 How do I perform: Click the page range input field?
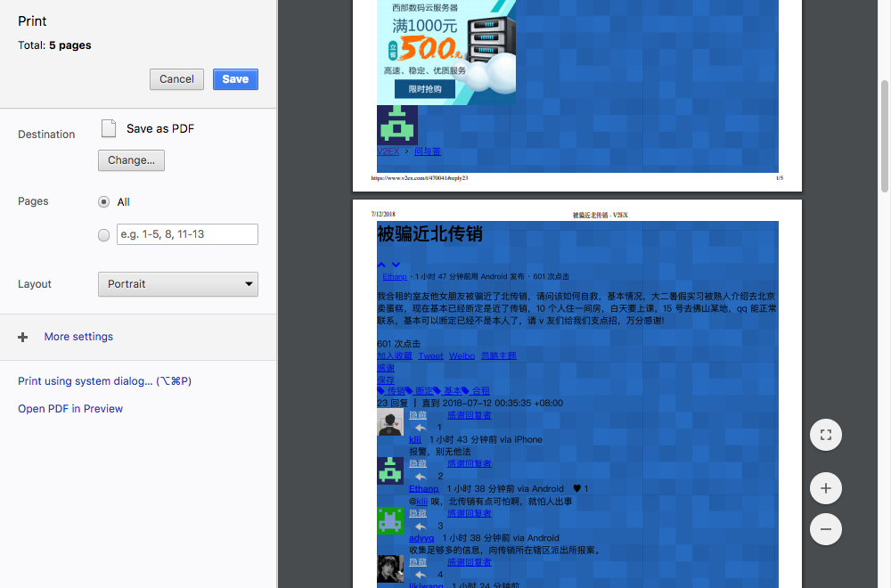click(x=187, y=234)
